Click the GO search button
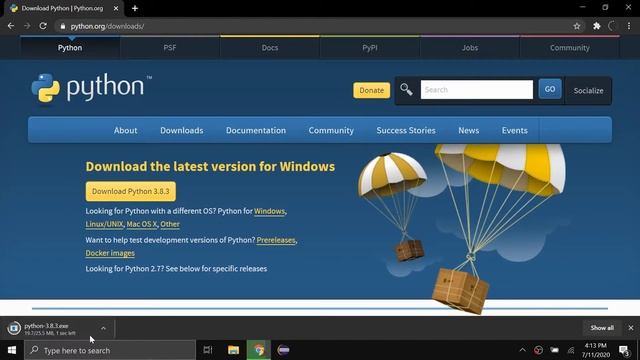 [550, 89]
